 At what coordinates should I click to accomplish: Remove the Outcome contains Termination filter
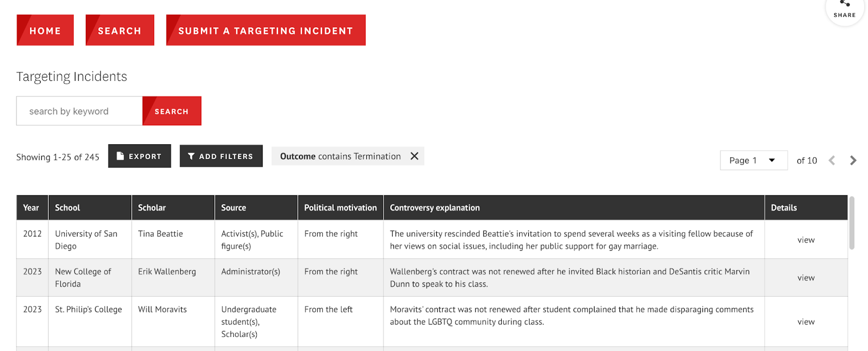point(414,156)
